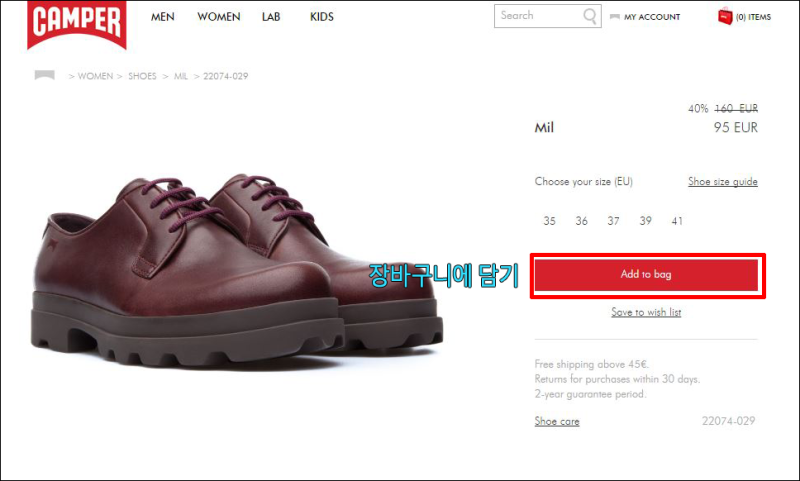Open the Shoe care link
The image size is (800, 481).
coord(557,421)
